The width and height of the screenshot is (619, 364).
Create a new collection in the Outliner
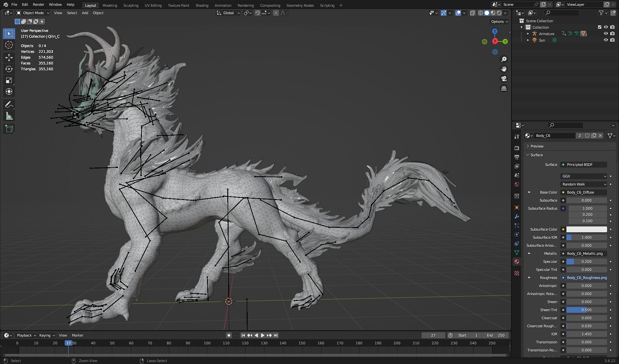click(612, 13)
